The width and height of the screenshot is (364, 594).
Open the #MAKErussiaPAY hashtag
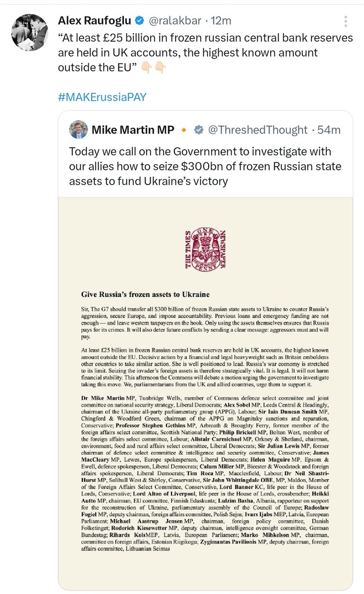coord(102,96)
